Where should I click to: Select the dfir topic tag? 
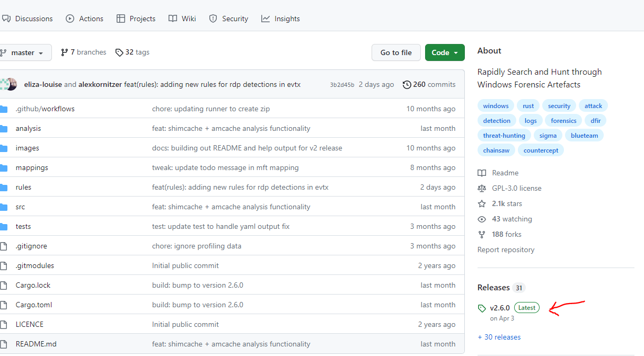[x=596, y=121]
